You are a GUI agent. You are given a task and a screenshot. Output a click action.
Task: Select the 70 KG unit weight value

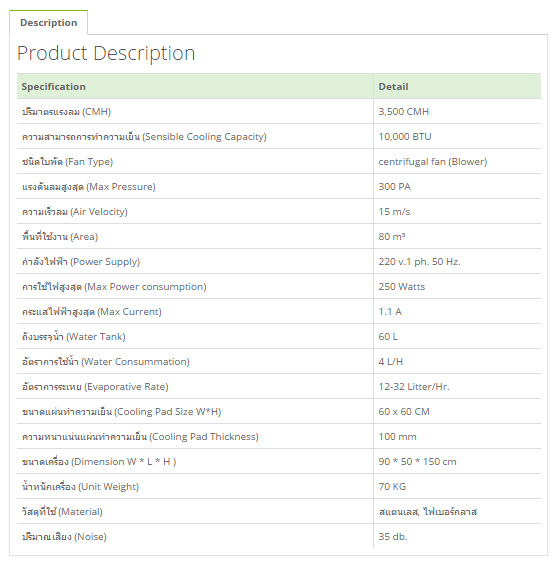[392, 487]
